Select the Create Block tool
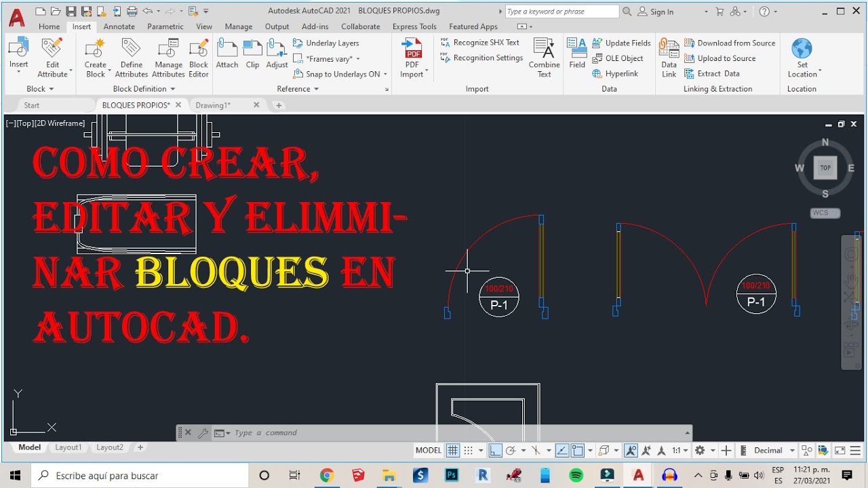 pyautogui.click(x=96, y=58)
